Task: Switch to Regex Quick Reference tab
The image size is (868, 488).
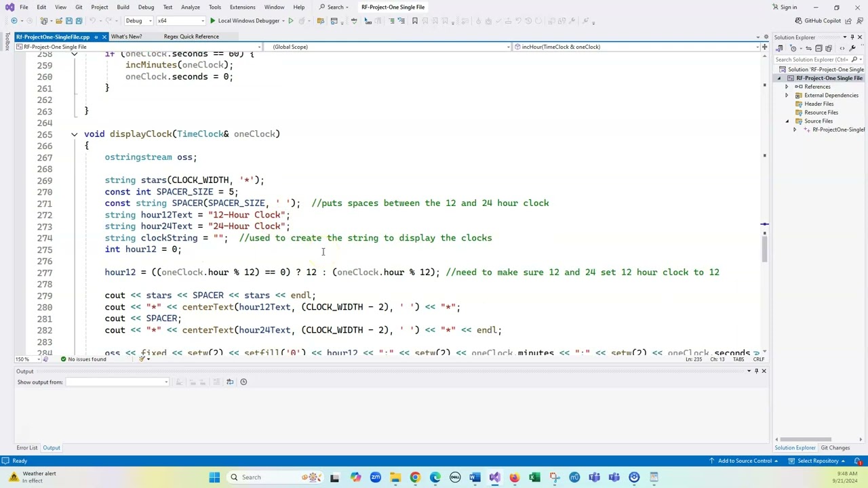Action: [191, 37]
